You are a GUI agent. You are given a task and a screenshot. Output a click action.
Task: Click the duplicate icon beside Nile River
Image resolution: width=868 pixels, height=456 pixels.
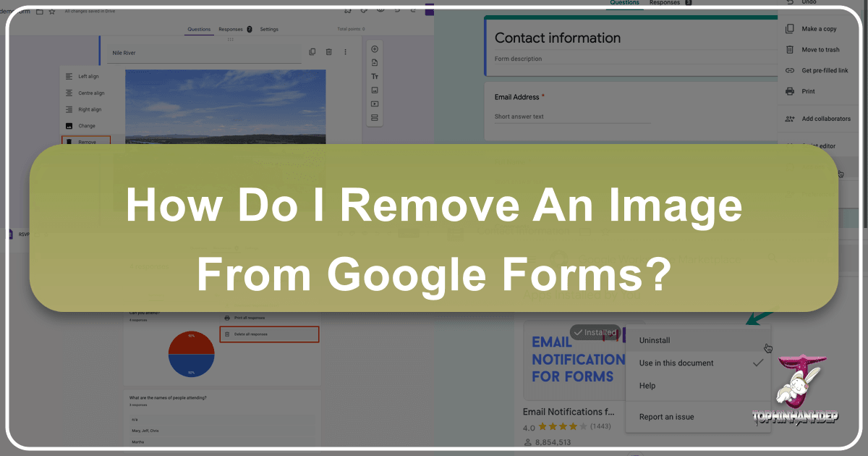point(312,52)
